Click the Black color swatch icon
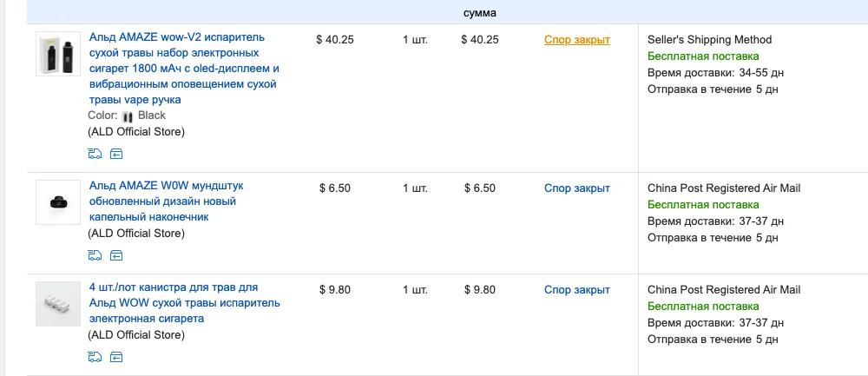Image resolution: width=868 pixels, height=376 pixels. click(128, 115)
